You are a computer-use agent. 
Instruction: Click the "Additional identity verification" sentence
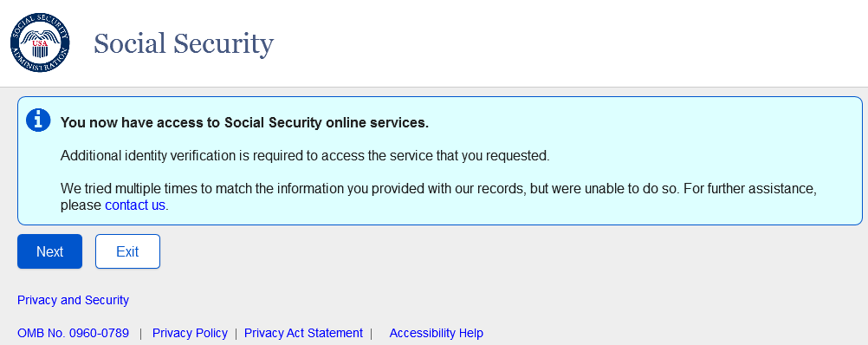[305, 156]
